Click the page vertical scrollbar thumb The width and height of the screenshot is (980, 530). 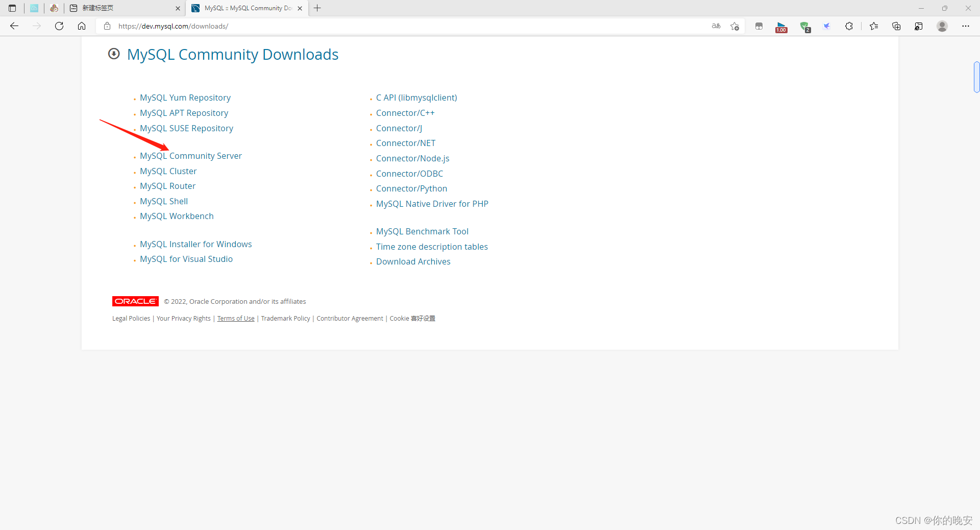click(x=976, y=77)
